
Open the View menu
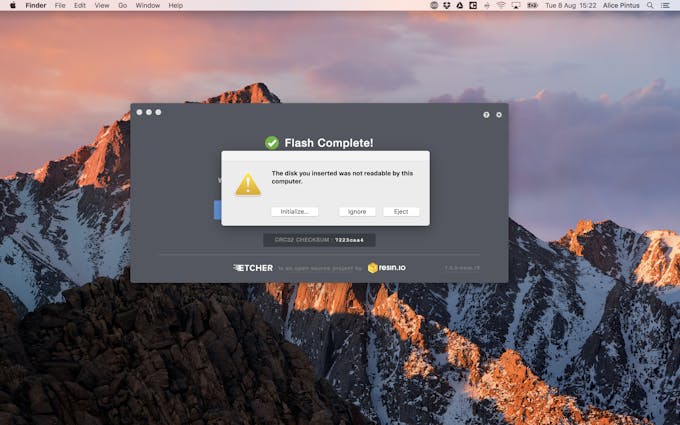point(102,5)
